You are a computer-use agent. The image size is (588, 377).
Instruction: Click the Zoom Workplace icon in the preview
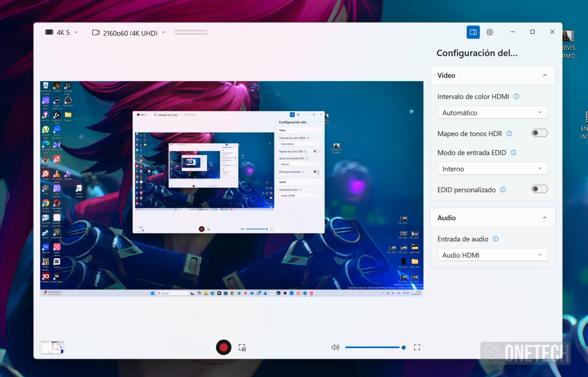(x=57, y=133)
